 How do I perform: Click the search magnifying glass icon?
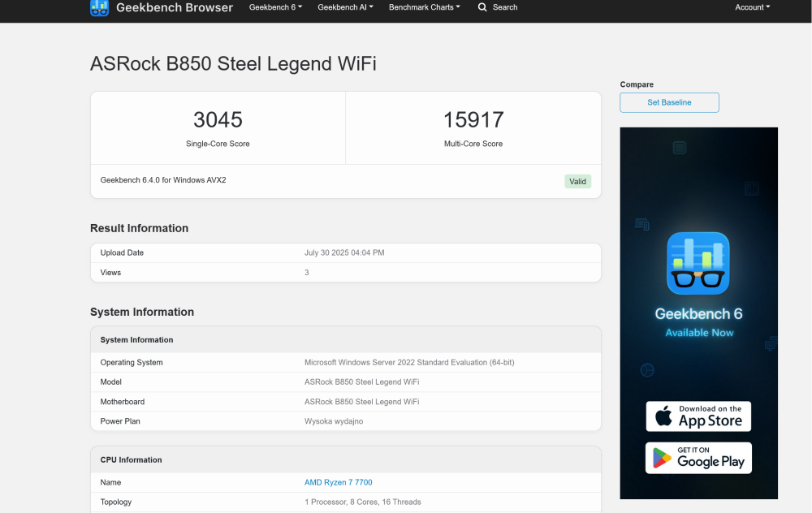pos(482,7)
